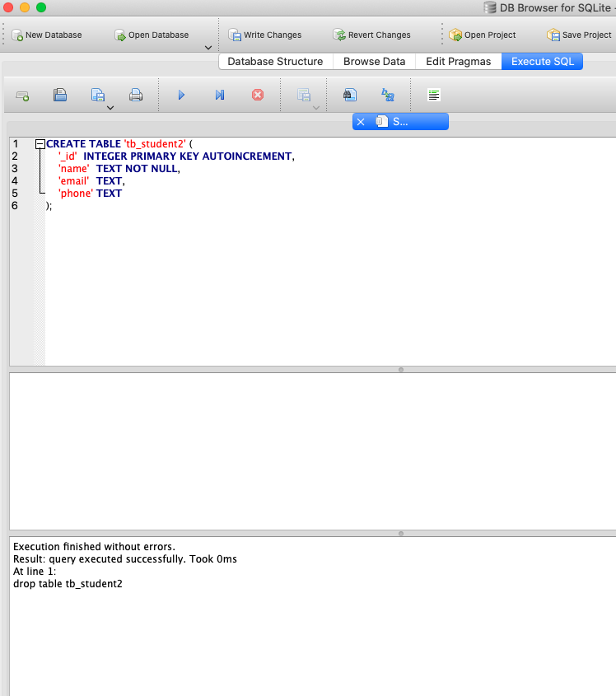This screenshot has width=616, height=696.
Task: Click 'name' column on line 3
Action: [x=73, y=169]
